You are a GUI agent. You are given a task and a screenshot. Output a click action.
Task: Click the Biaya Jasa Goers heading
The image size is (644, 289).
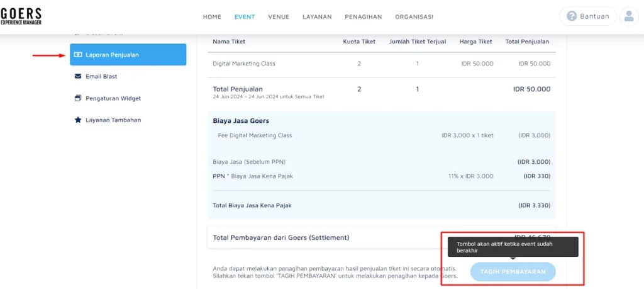click(241, 121)
